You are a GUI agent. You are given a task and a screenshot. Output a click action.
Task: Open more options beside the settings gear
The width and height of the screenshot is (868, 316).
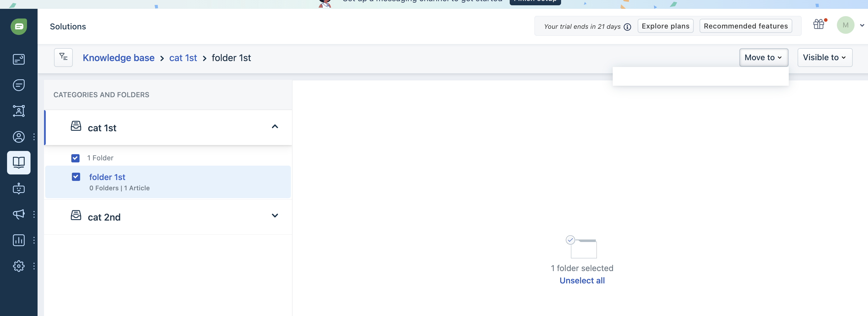tap(34, 266)
